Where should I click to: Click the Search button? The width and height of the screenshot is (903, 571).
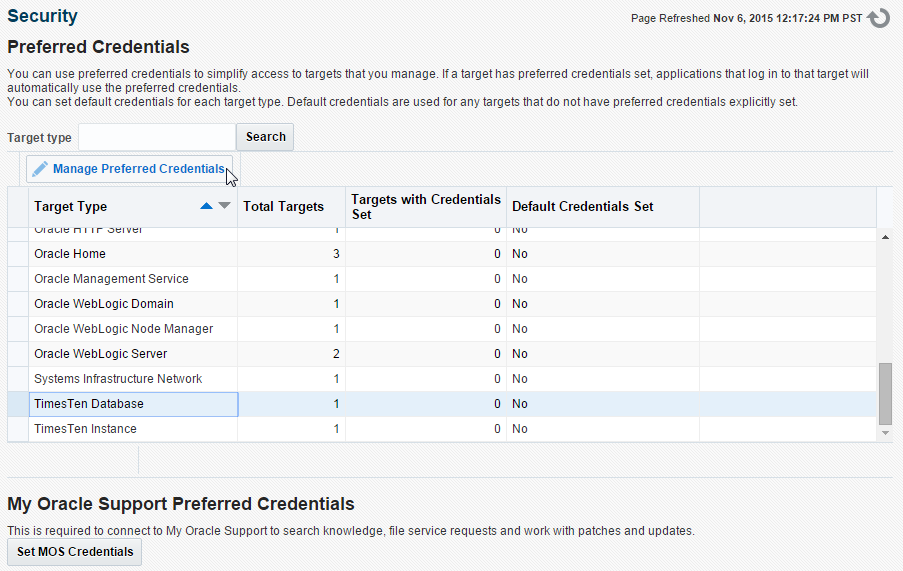265,137
